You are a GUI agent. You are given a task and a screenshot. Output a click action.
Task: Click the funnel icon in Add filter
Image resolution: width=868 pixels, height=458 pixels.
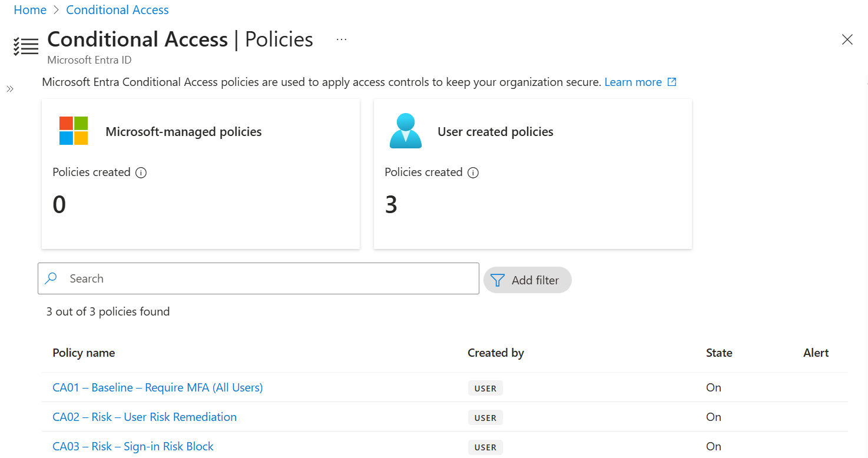[x=498, y=280]
